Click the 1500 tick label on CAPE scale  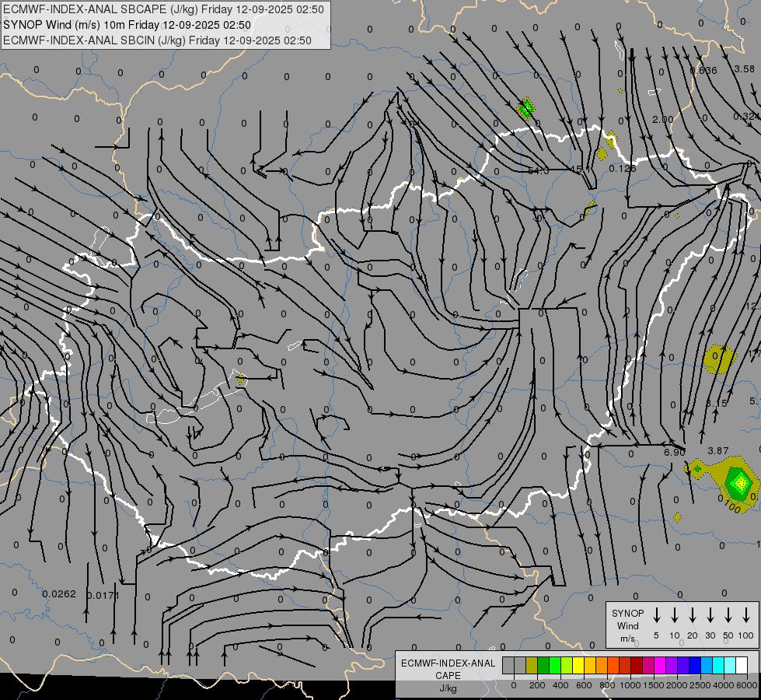click(653, 685)
